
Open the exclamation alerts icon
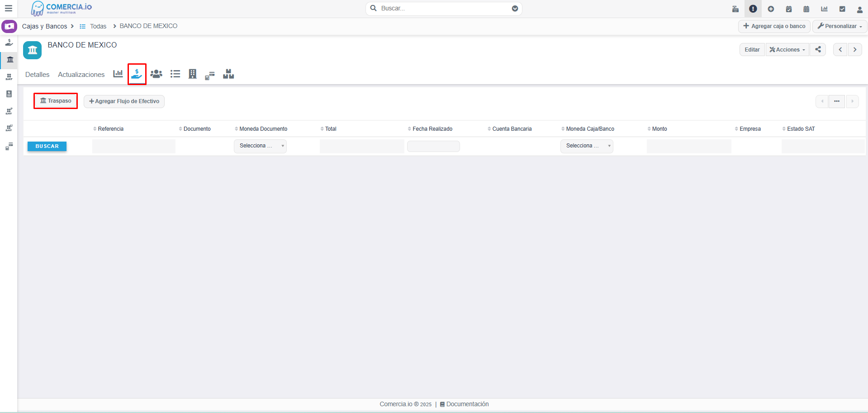[753, 9]
